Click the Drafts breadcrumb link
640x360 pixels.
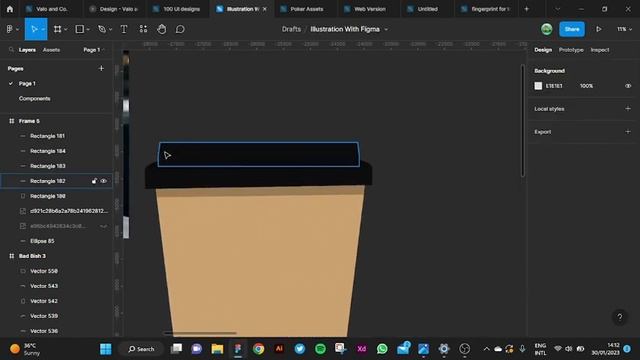291,29
